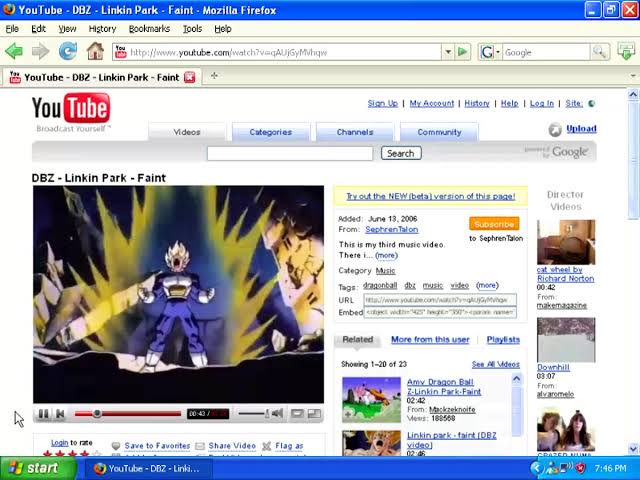This screenshot has height=480, width=640.
Task: Show hidden tray icons arrow
Action: pyautogui.click(x=537, y=468)
